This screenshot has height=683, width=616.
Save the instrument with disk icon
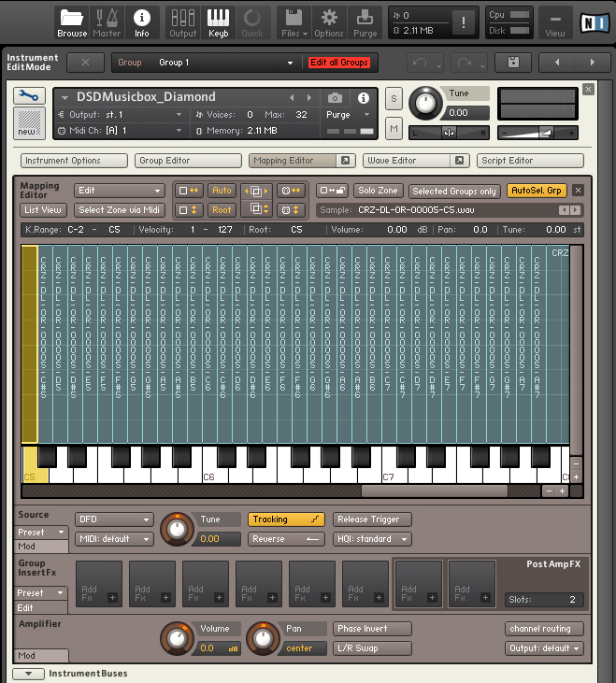[513, 63]
